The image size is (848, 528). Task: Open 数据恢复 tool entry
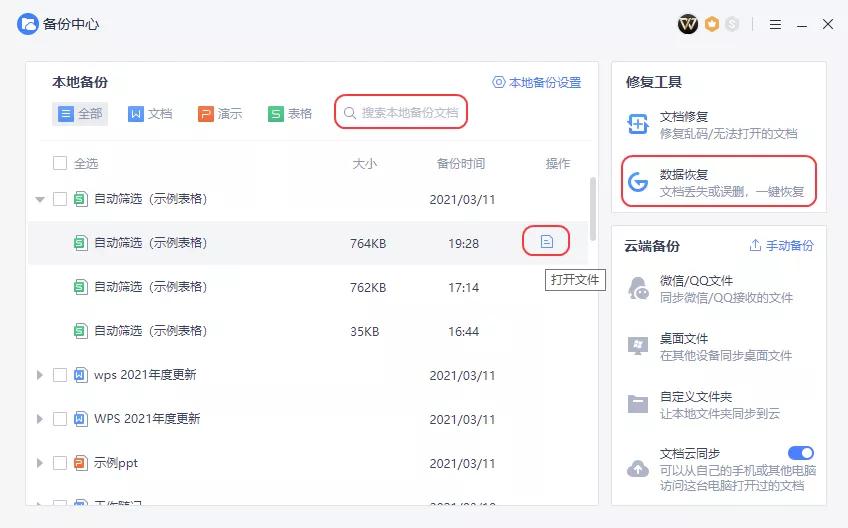pos(719,182)
